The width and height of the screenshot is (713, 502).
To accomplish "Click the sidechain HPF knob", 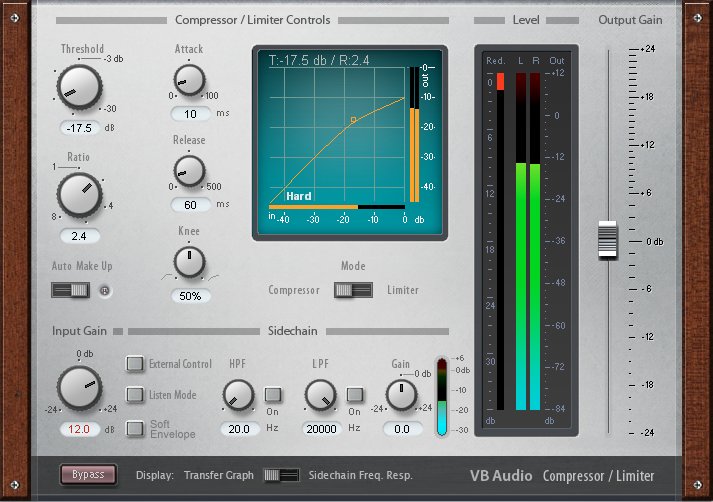I will [238, 396].
